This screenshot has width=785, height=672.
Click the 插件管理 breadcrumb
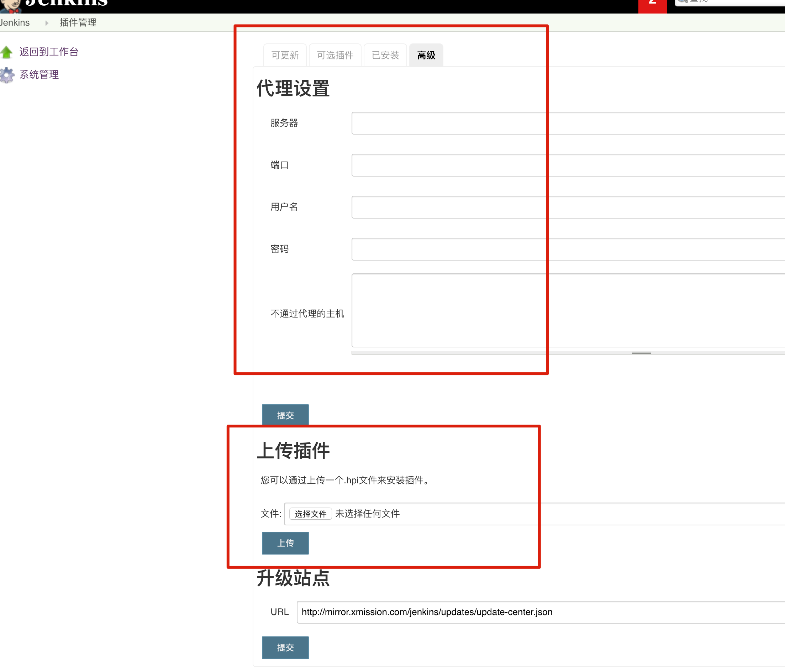78,22
